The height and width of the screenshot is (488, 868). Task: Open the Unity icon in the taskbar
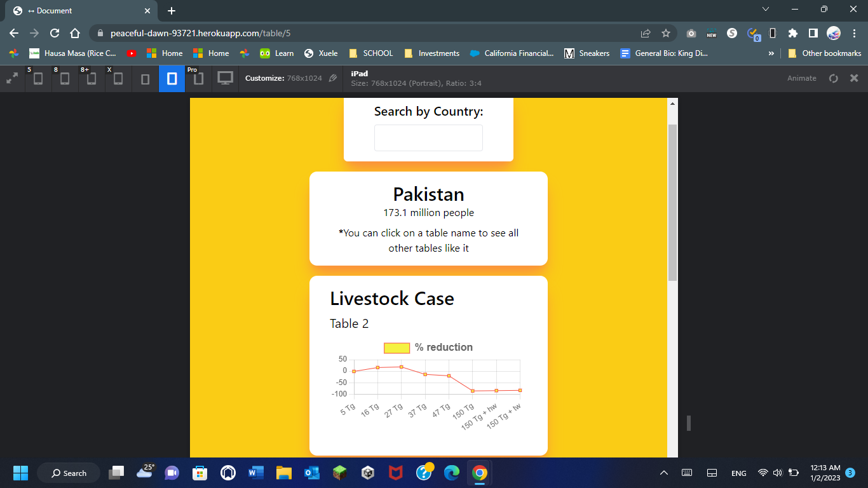coord(367,473)
